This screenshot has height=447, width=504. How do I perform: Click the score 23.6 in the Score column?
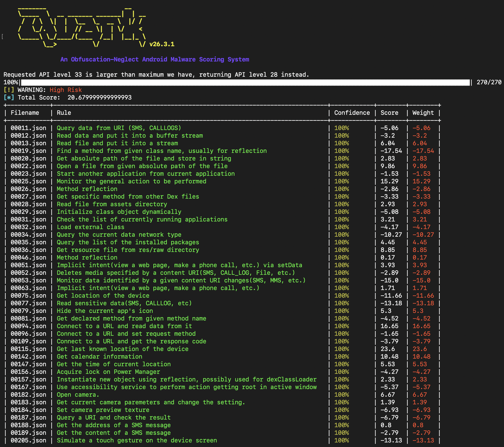[388, 349]
